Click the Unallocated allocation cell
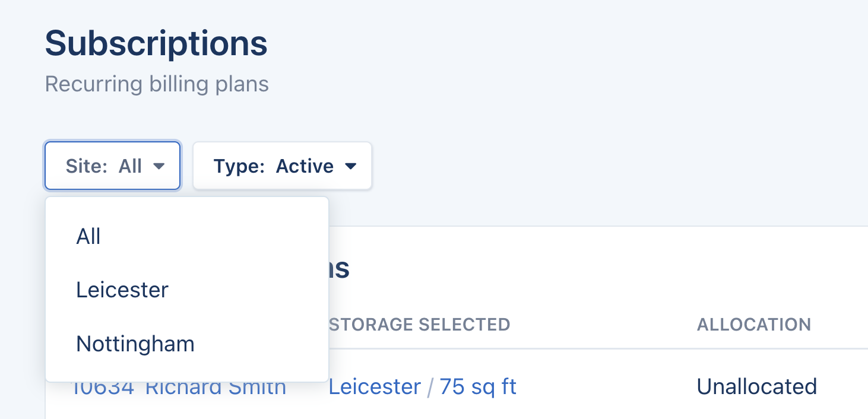 [756, 387]
